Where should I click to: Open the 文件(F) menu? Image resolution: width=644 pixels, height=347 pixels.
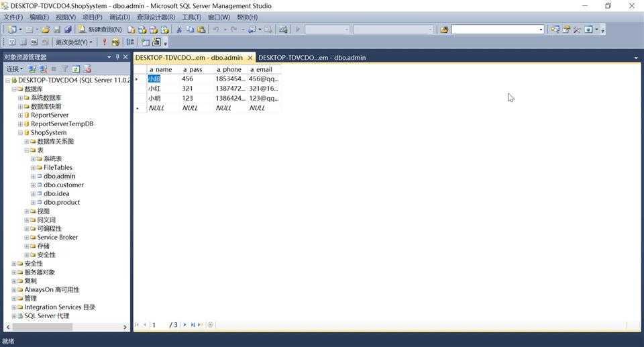pos(13,17)
